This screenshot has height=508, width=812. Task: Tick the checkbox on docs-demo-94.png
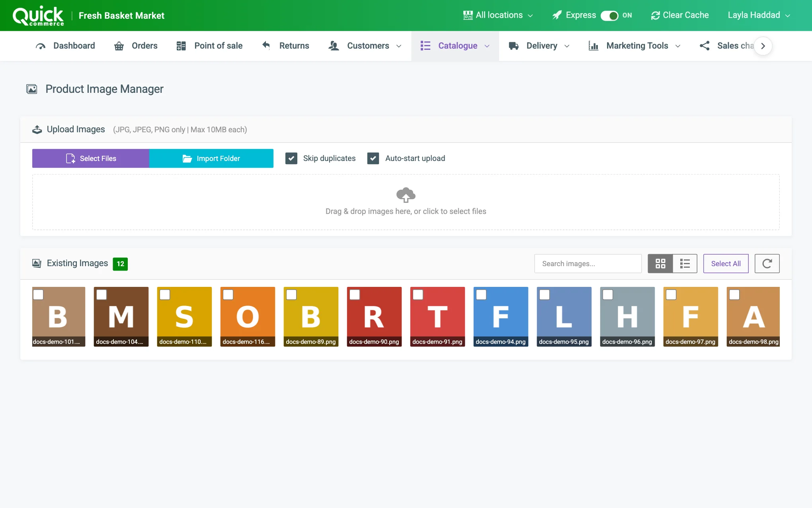click(x=481, y=294)
